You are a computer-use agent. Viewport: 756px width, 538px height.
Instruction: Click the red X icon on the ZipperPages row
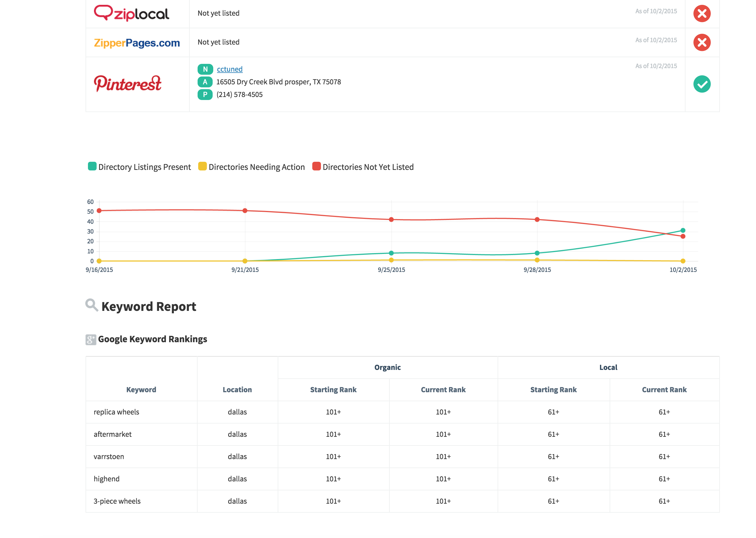point(702,42)
